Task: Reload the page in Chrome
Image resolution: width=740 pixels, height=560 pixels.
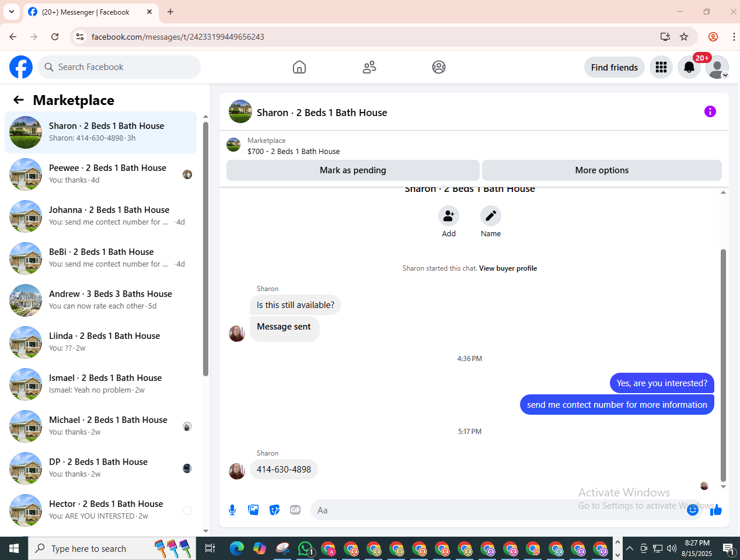Action: pos(55,37)
